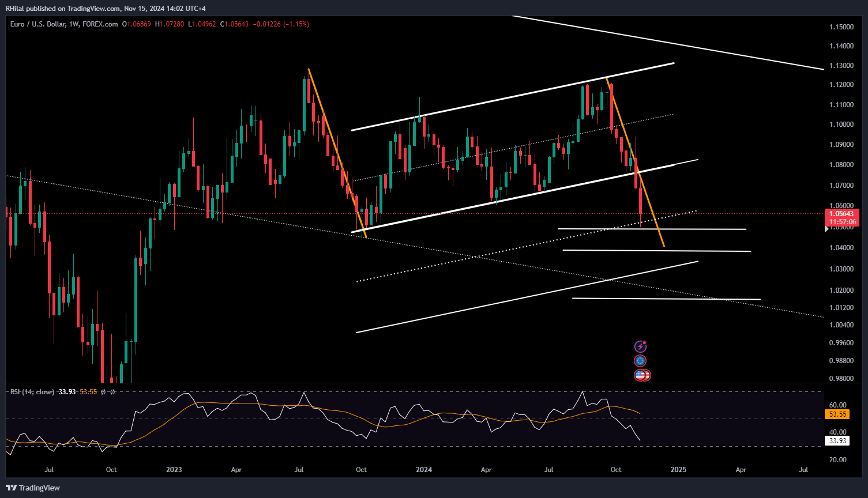Click the '1.08000' price axis label
The height and width of the screenshot is (498, 868).
pos(841,165)
